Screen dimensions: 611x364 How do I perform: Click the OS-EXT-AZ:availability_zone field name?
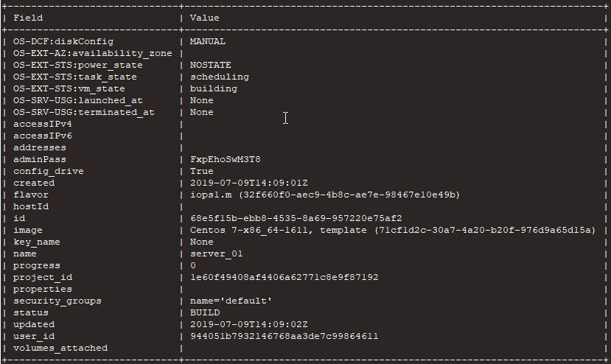(93, 53)
